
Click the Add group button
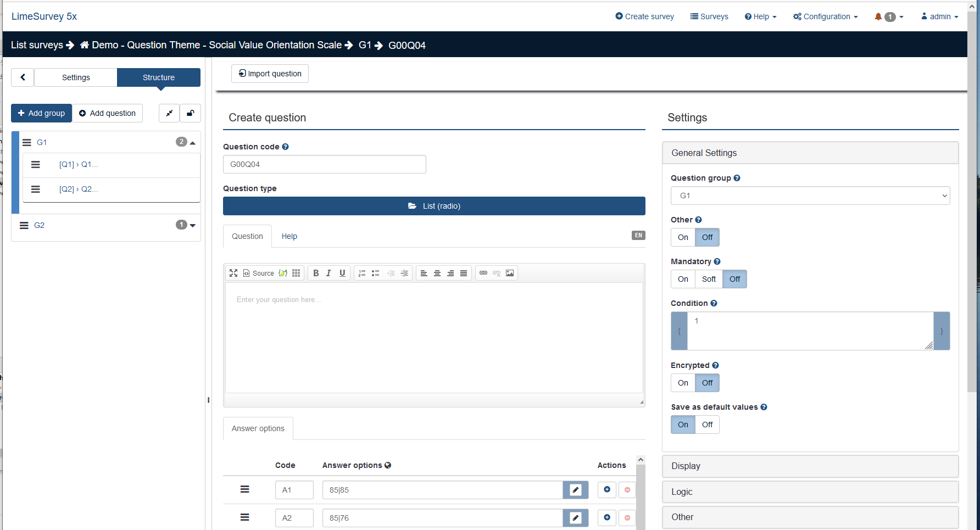41,113
